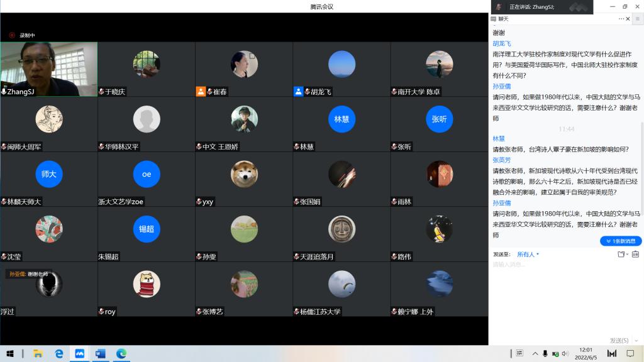
Task: Click the chat emoji/sticker icon beside file icon
Action: click(x=635, y=255)
